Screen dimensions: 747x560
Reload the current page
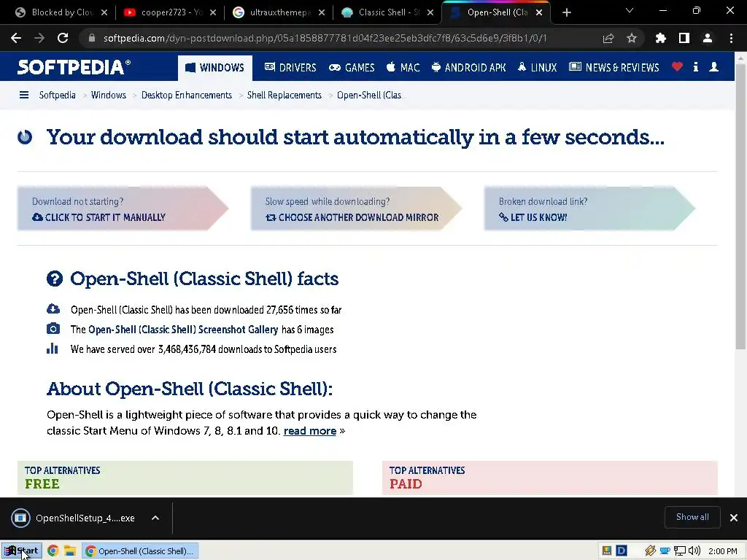pyautogui.click(x=63, y=38)
